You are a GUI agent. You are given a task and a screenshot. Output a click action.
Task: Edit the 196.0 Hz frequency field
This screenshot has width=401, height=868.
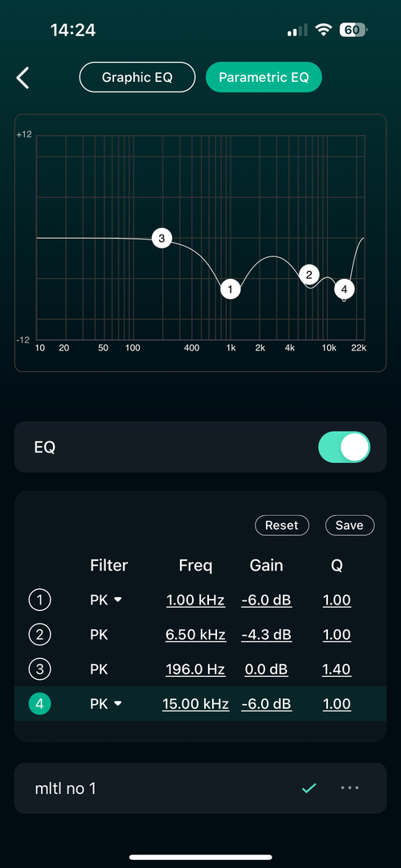point(195,669)
